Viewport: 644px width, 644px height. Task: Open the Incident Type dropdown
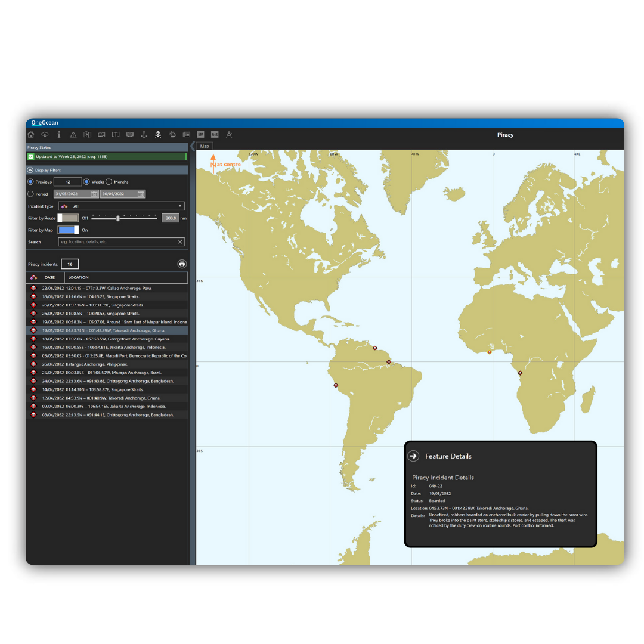tap(121, 206)
